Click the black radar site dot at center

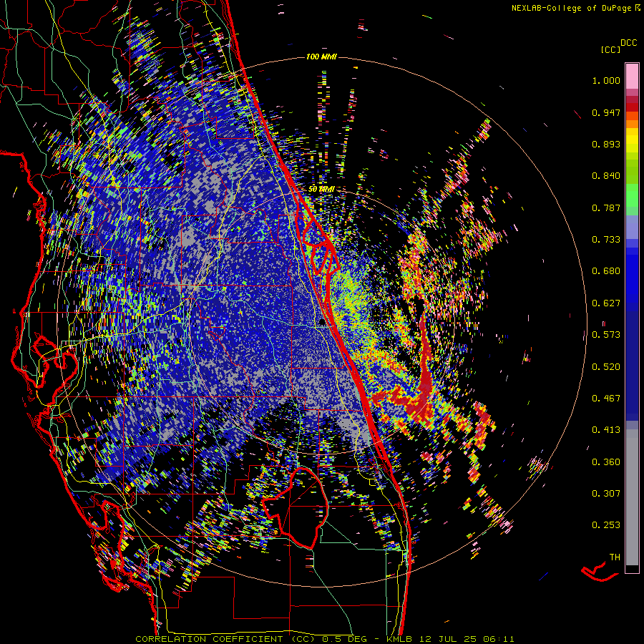click(x=323, y=322)
